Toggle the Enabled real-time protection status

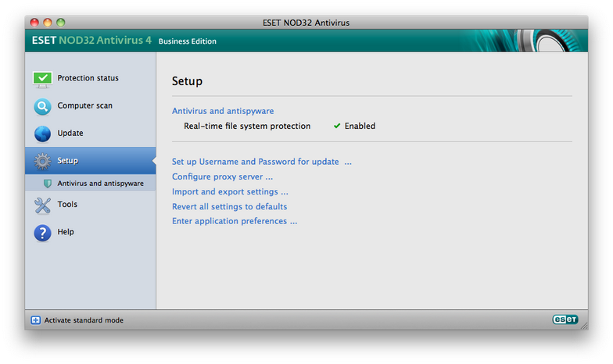pyautogui.click(x=354, y=127)
